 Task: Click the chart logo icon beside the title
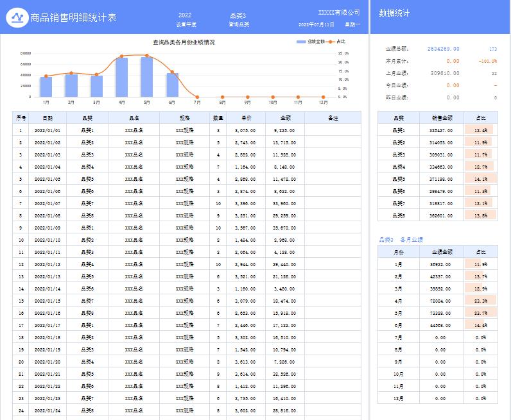[x=17, y=17]
